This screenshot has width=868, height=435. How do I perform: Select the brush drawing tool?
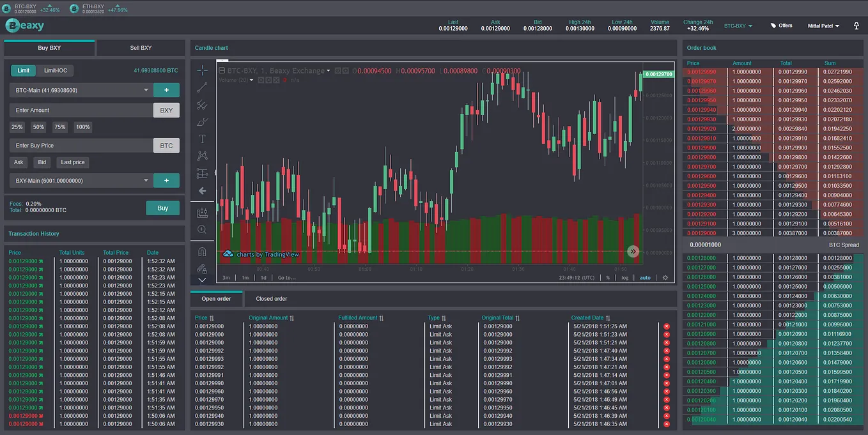click(202, 122)
